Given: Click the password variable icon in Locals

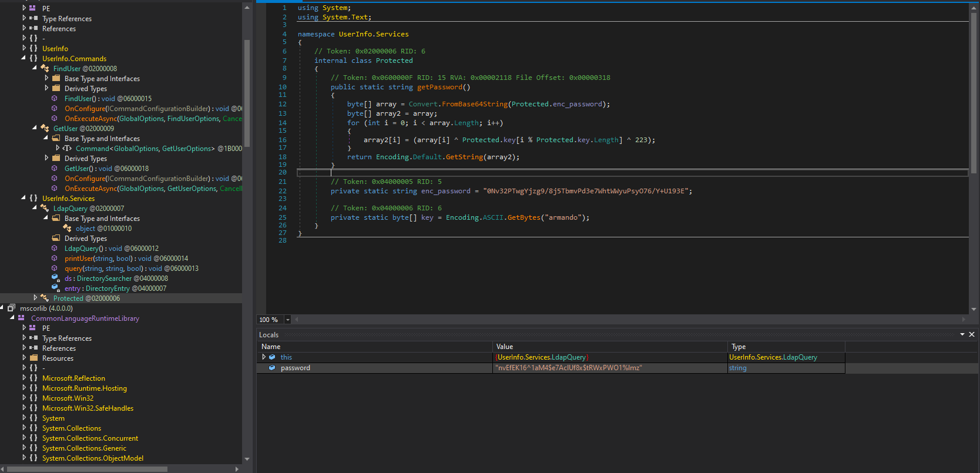Looking at the screenshot, I should pos(272,368).
